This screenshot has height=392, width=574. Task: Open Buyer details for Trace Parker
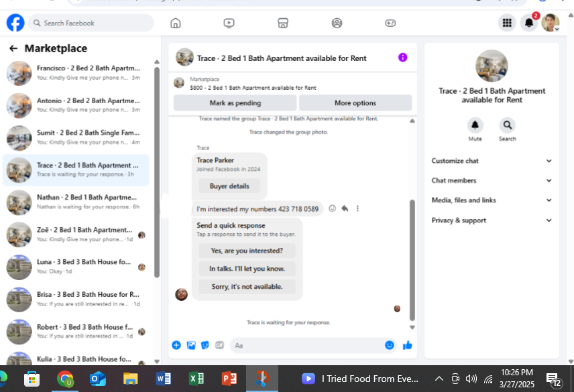coord(229,186)
